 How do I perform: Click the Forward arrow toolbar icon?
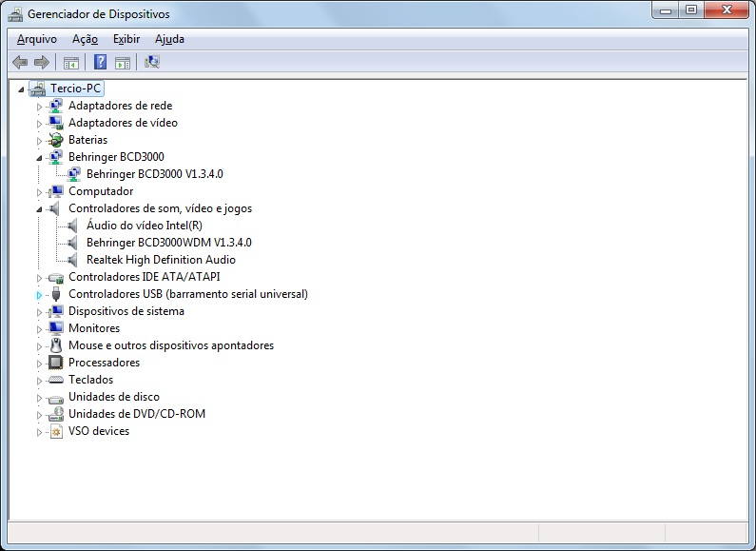tap(42, 62)
